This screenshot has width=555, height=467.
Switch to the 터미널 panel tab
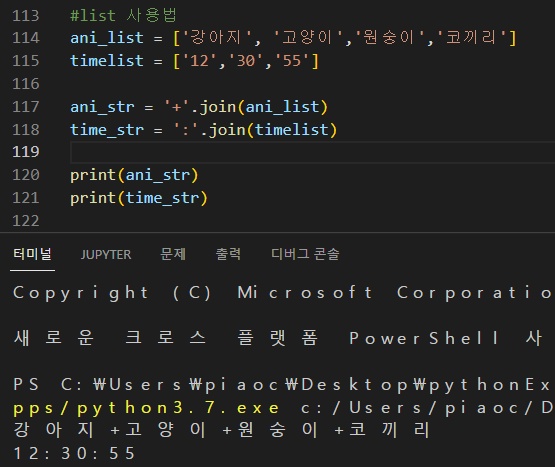[32, 254]
